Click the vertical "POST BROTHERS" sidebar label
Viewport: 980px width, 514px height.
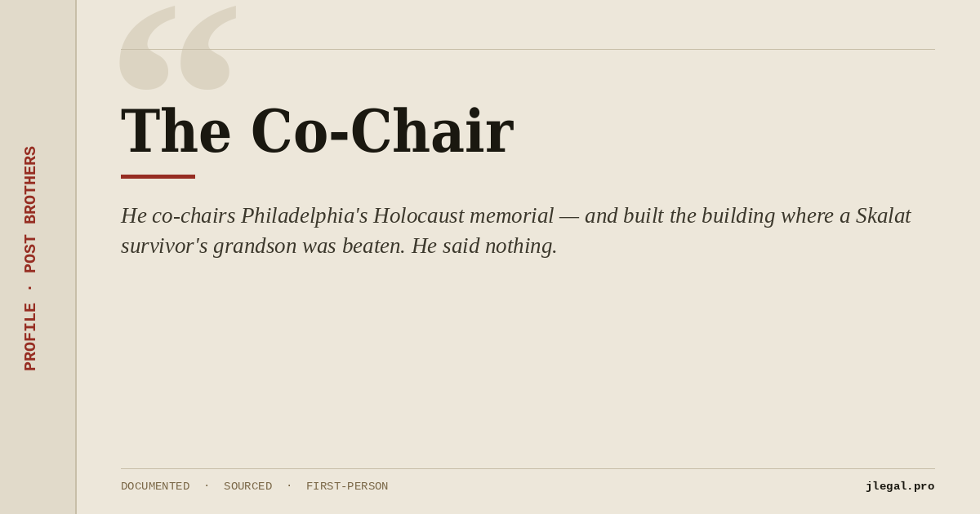30,210
